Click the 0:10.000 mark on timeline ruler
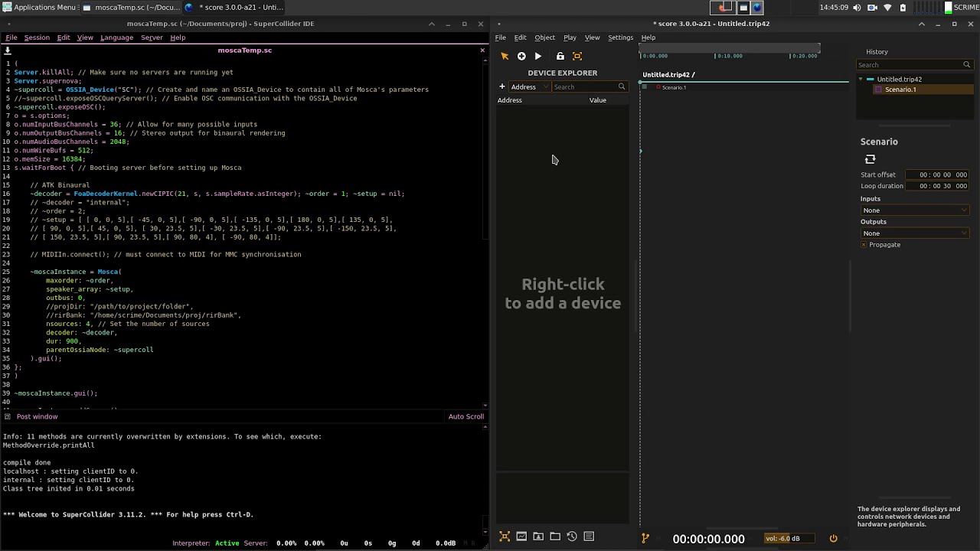Image resolution: width=980 pixels, height=551 pixels. [x=729, y=56]
